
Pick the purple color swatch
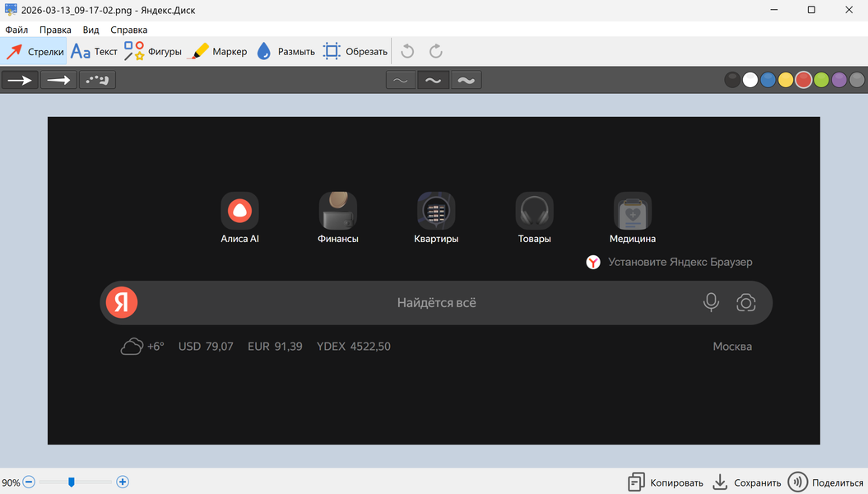coord(838,81)
